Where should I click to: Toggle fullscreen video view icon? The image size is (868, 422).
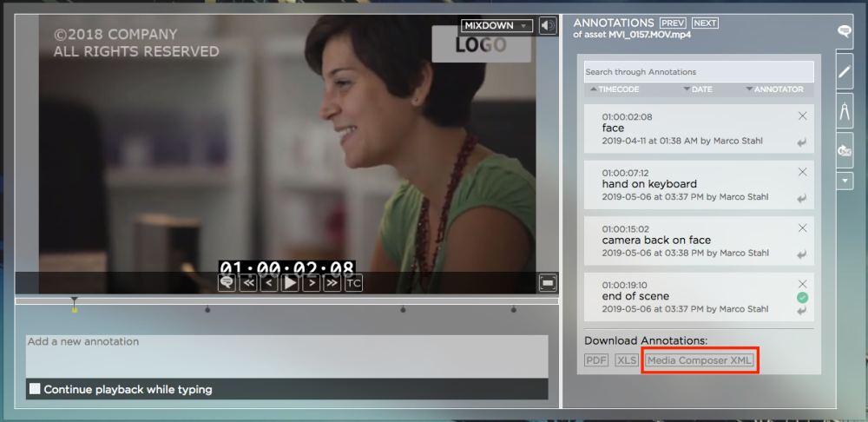click(x=547, y=282)
